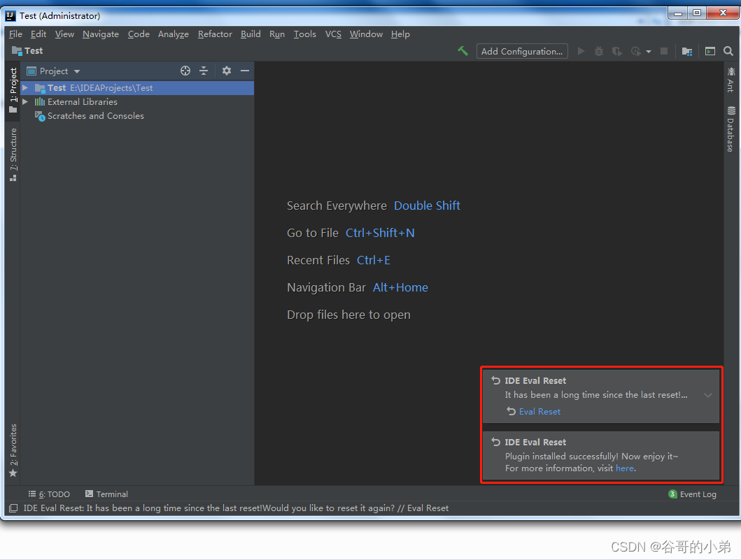The width and height of the screenshot is (741, 560).
Task: Click status bar message about Eval Reset
Action: pos(236,508)
